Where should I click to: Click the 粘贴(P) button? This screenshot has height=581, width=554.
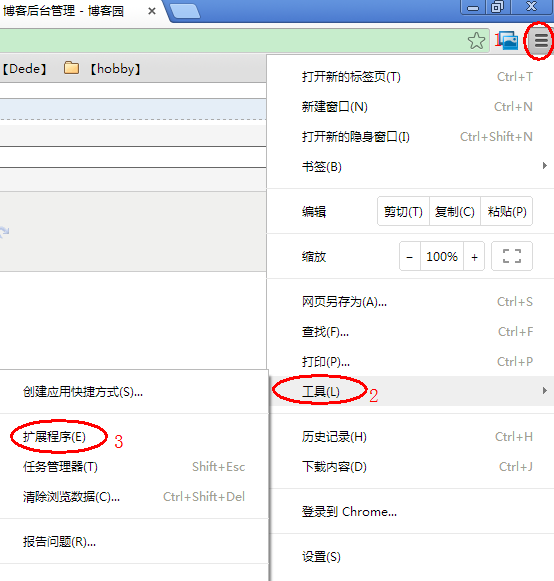pos(507,212)
